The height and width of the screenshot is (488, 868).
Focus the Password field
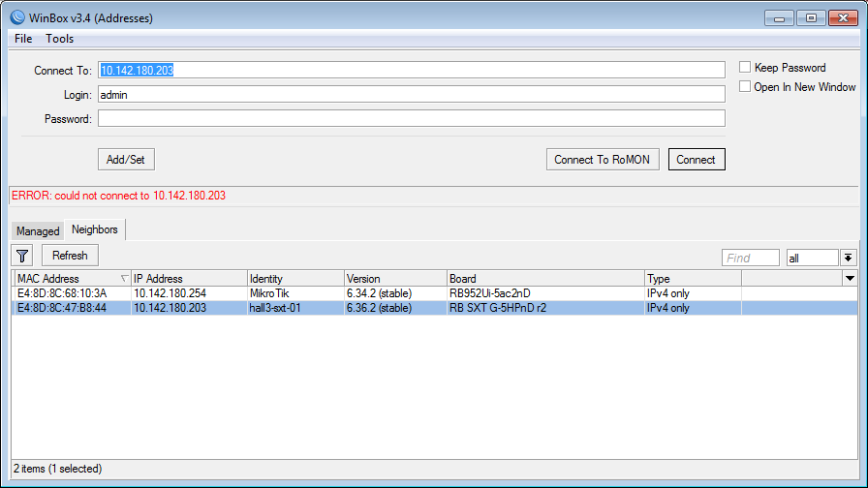pyautogui.click(x=412, y=118)
